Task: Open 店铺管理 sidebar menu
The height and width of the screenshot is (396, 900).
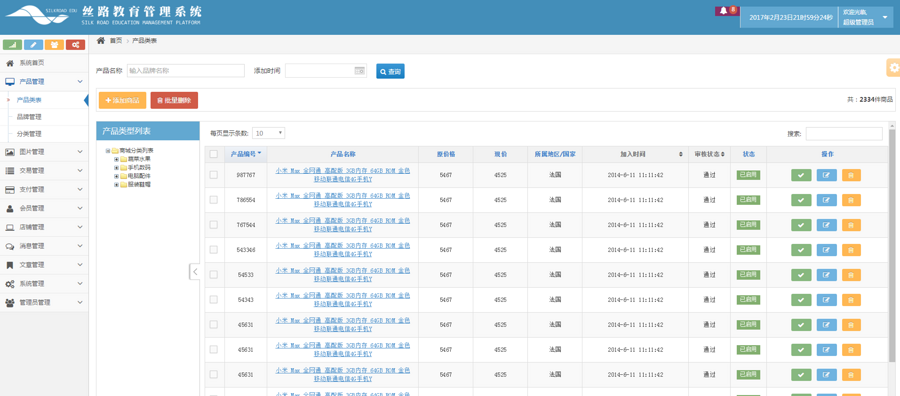Action: pyautogui.click(x=44, y=227)
